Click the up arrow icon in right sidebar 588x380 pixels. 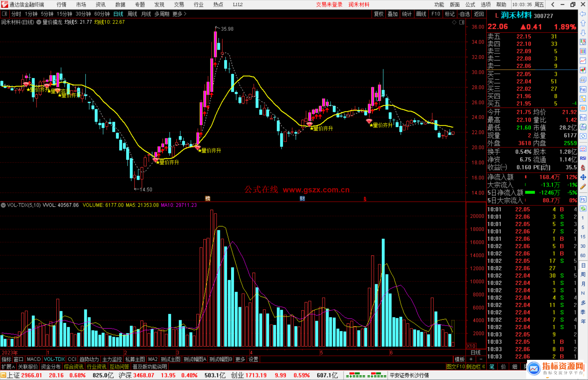coord(583,23)
